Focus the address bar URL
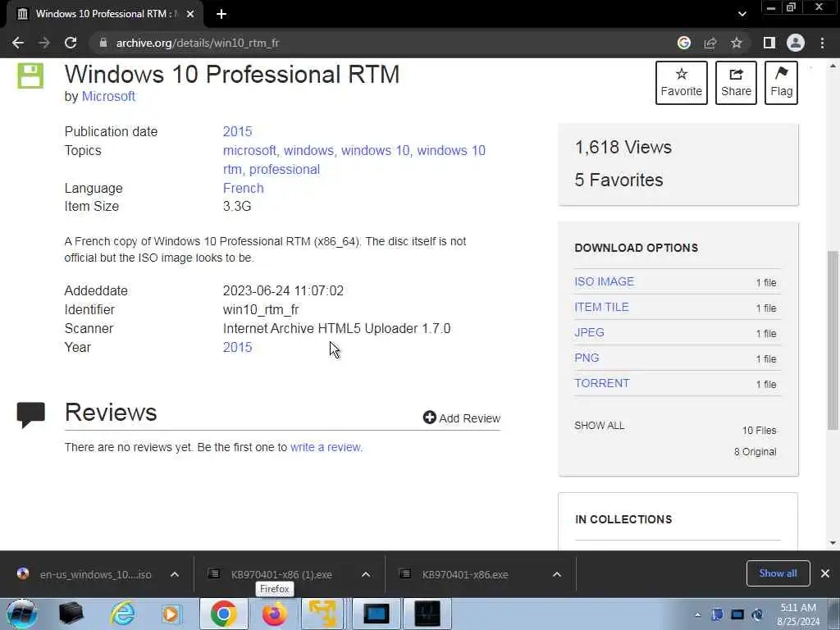Image resolution: width=840 pixels, height=630 pixels. [x=198, y=43]
